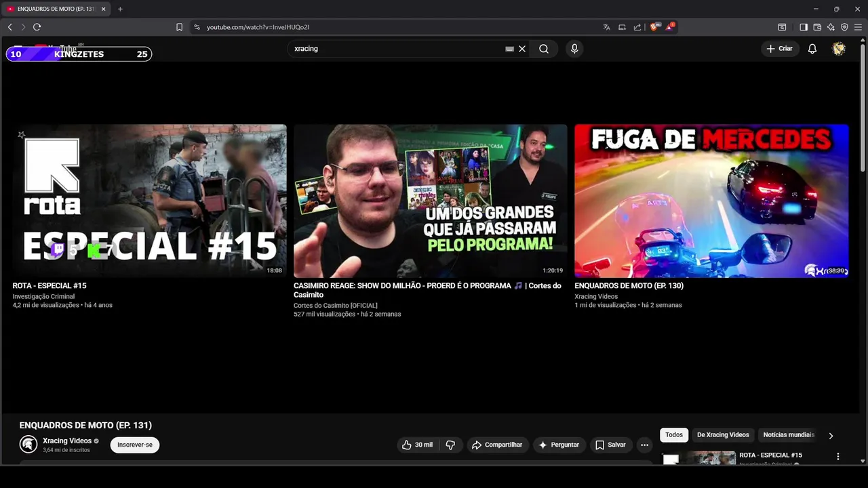
Task: Open more actions ellipsis next to Salvar
Action: 644,445
